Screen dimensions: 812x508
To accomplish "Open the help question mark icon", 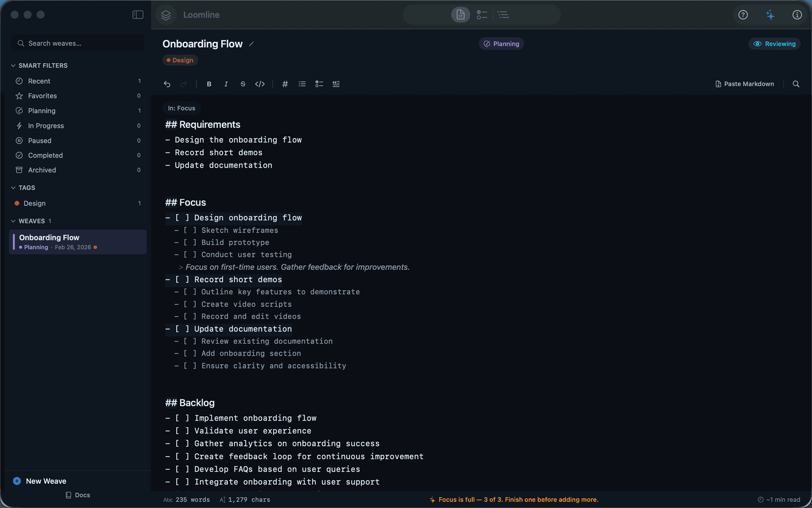I will click(x=743, y=15).
